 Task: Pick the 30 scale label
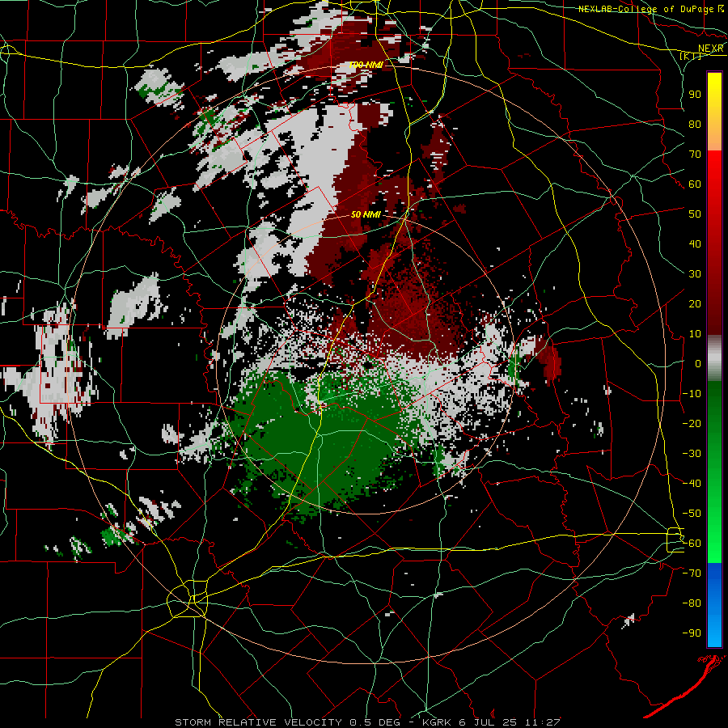(x=695, y=274)
